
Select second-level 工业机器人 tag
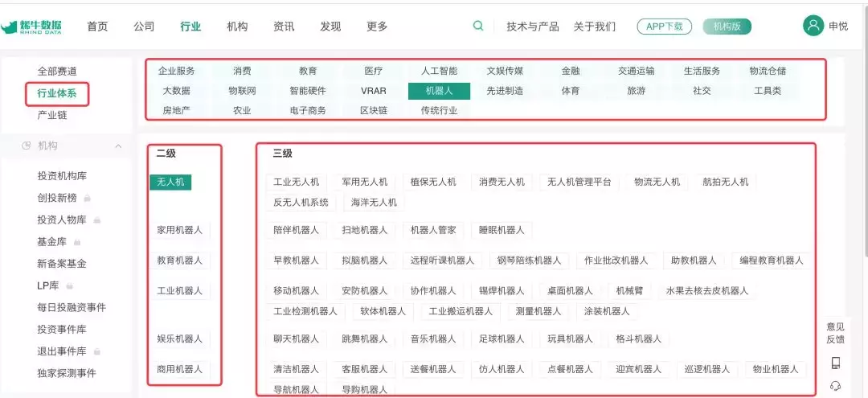coord(180,290)
